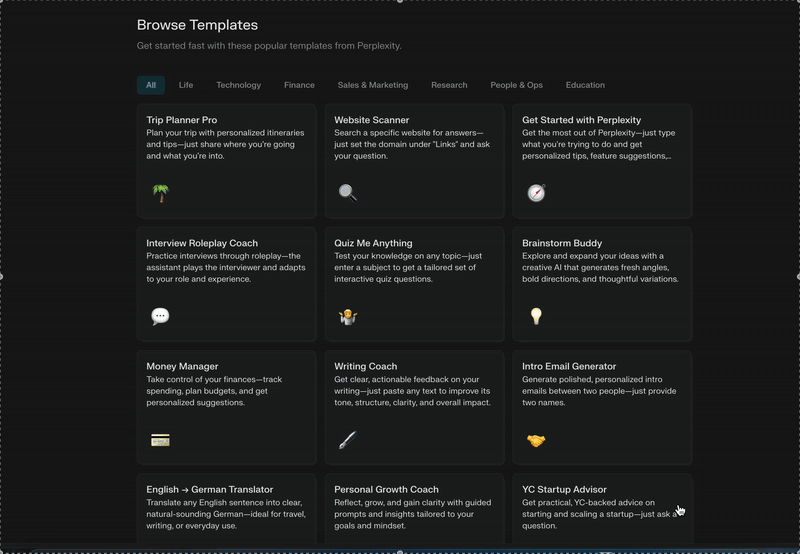Screen dimensions: 800x554
Task: Click the handshake icon on Intro Email Generator
Action: 536,440
